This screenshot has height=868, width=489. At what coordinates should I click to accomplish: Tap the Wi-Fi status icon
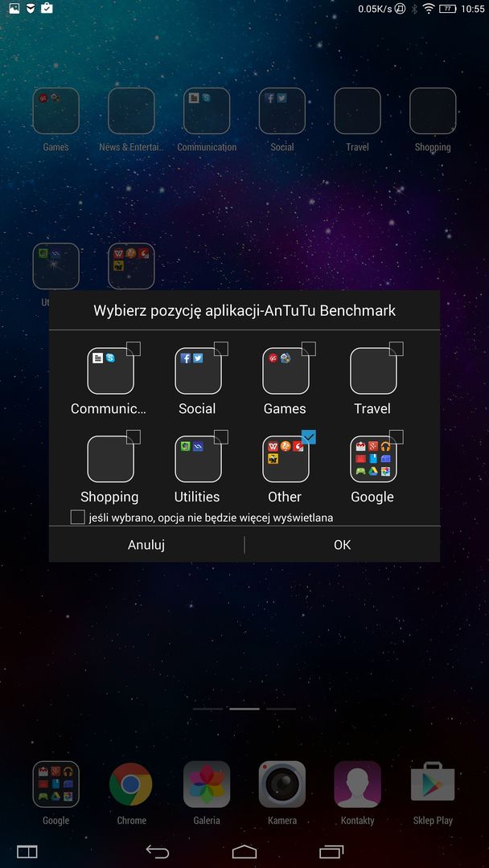tap(428, 8)
